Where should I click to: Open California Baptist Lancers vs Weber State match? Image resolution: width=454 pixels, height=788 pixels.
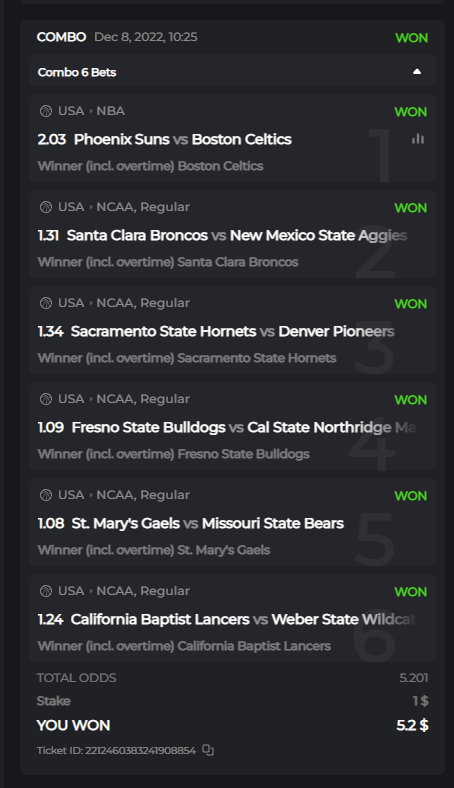click(243, 619)
